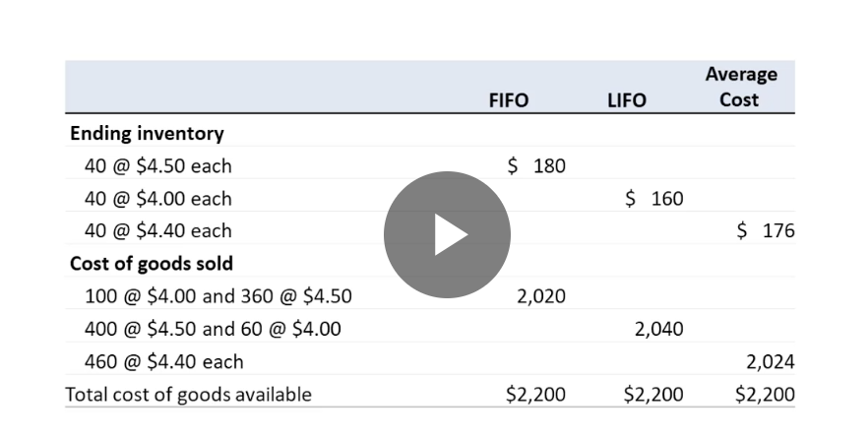Click the LIFO ending inventory $160 value

[x=653, y=199]
